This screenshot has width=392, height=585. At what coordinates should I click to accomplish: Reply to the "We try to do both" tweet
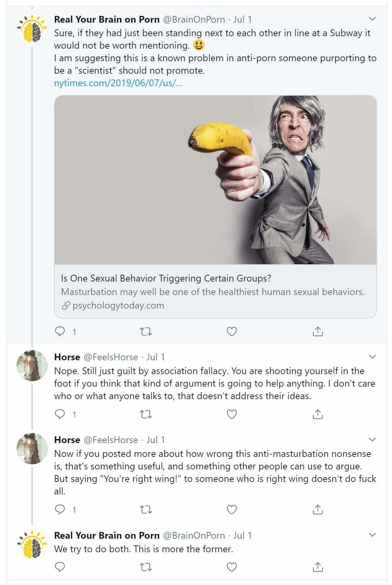click(60, 567)
